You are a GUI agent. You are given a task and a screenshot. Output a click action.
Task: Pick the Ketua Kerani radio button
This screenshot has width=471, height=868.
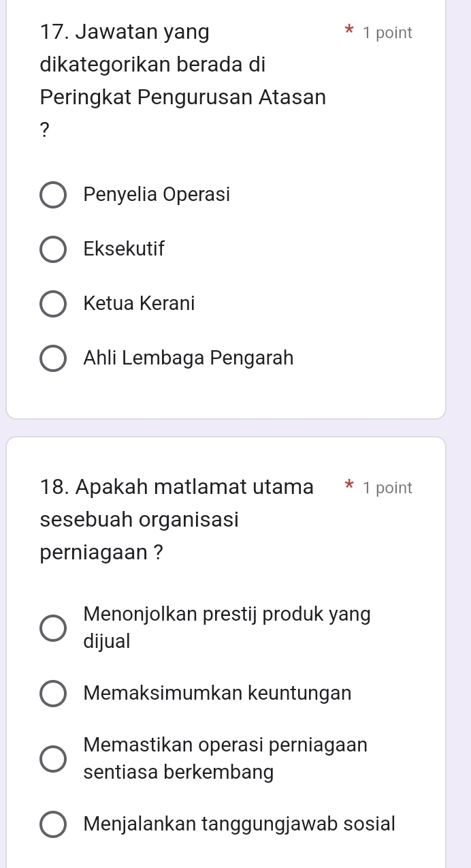[x=54, y=304]
